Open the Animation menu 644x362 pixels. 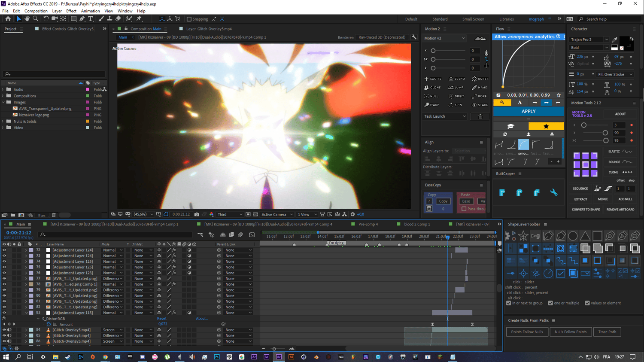click(x=90, y=11)
